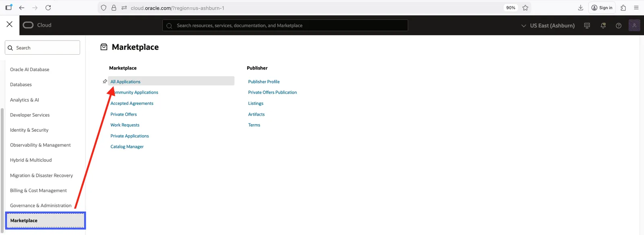This screenshot has height=235, width=644.
Task: Open the announcements bell icon
Action: [603, 25]
